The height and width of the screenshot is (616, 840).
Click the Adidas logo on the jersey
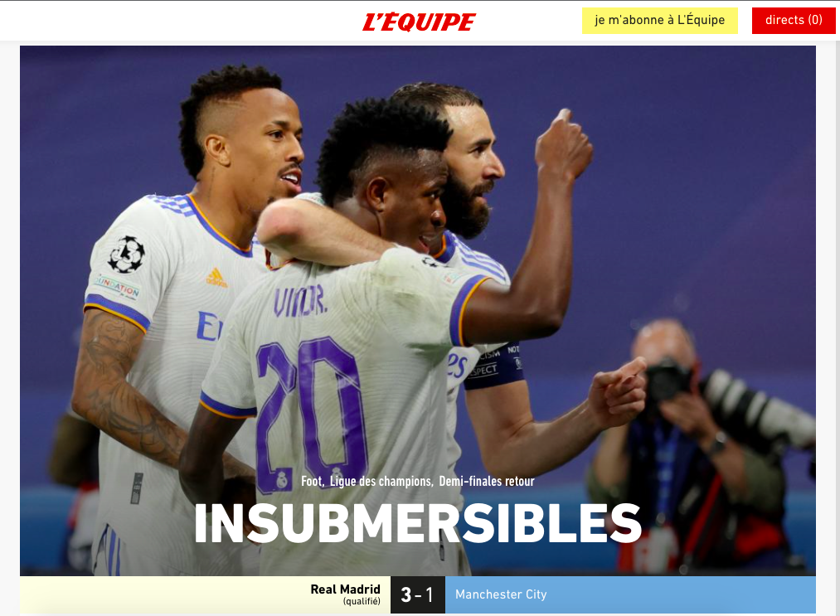coord(216,278)
